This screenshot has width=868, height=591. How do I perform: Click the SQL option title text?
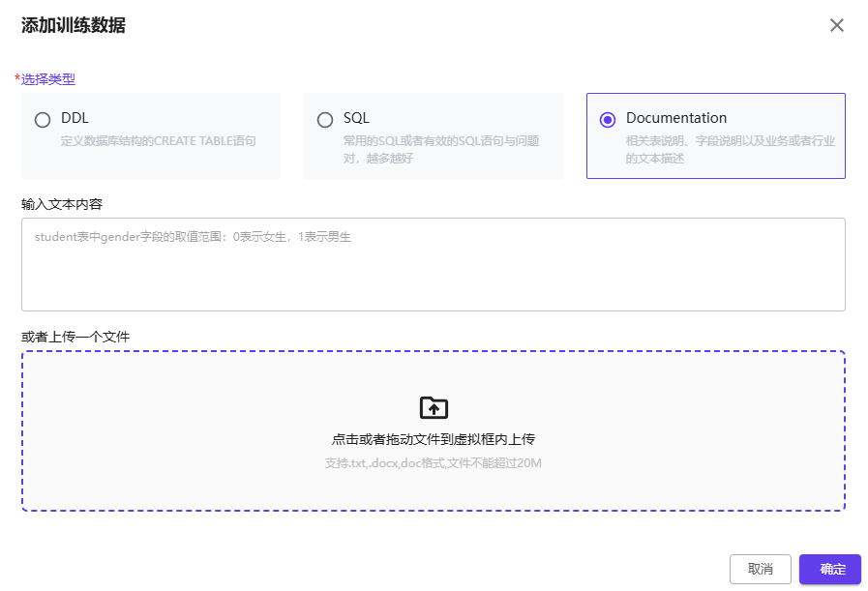(x=356, y=118)
